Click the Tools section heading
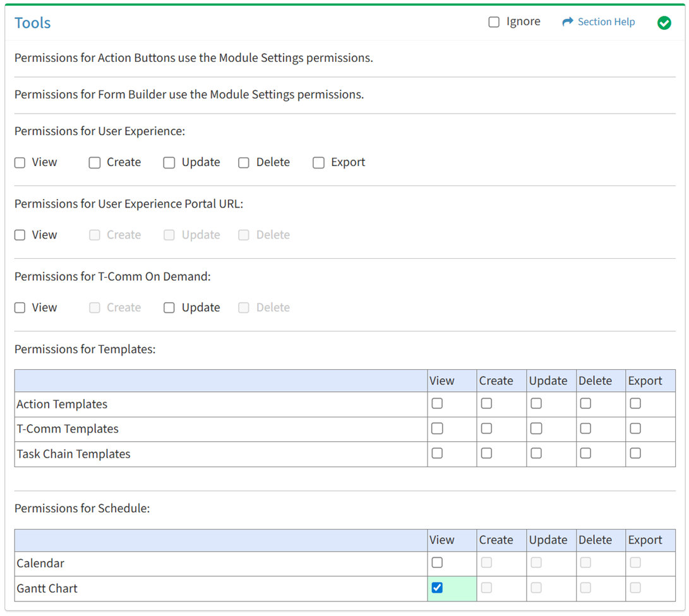Viewport: 689px width, 616px height. click(x=33, y=23)
